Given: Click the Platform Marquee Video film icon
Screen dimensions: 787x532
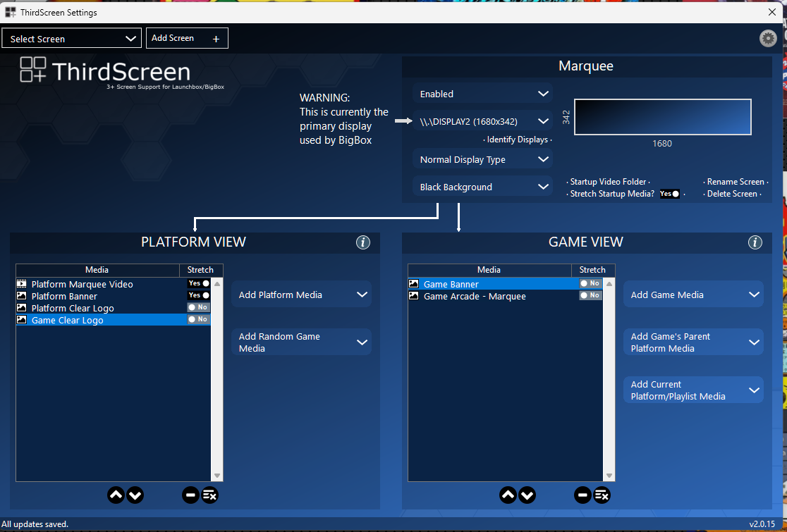Looking at the screenshot, I should (x=22, y=284).
